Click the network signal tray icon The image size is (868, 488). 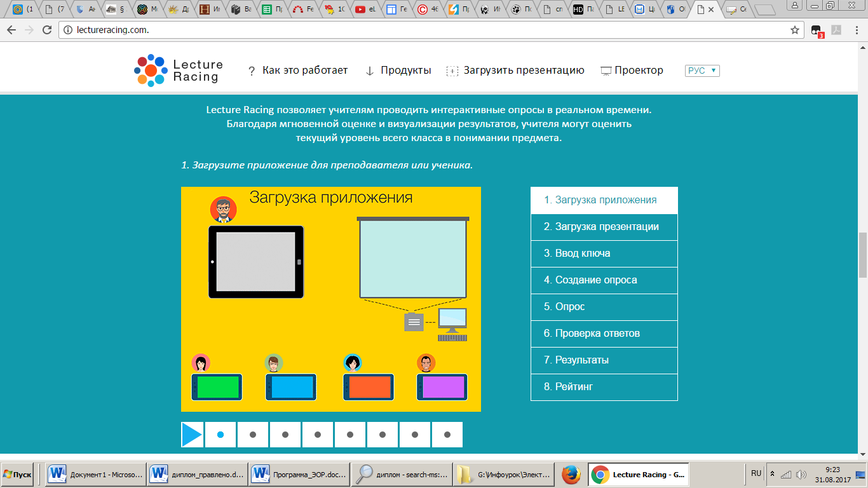[786, 474]
